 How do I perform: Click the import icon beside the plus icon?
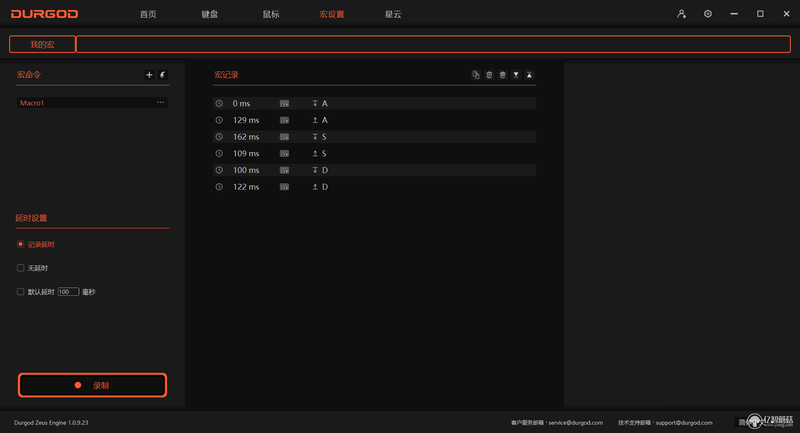pyautogui.click(x=162, y=75)
